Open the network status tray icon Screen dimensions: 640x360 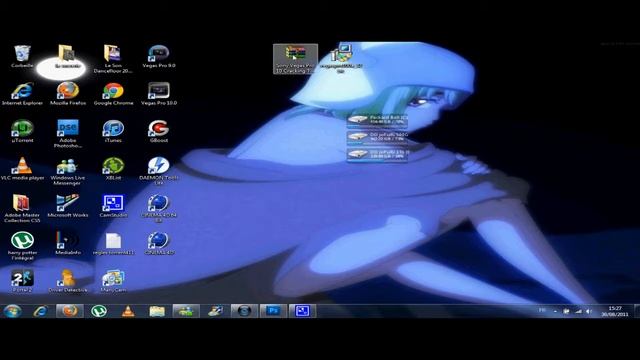tap(578, 311)
